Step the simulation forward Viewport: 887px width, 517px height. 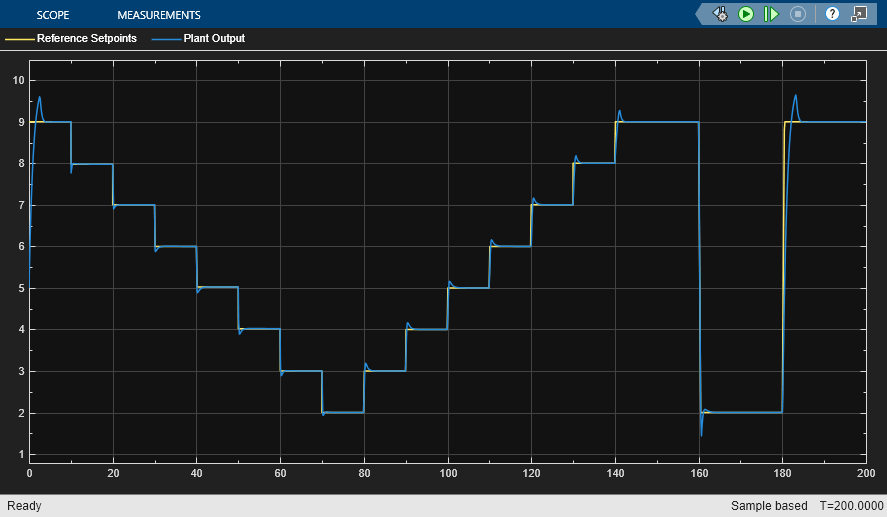point(771,14)
